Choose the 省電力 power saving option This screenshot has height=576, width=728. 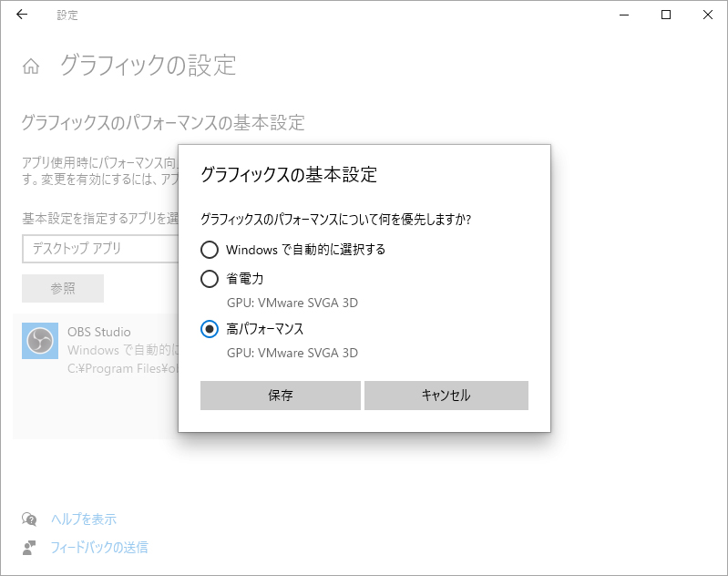210,279
